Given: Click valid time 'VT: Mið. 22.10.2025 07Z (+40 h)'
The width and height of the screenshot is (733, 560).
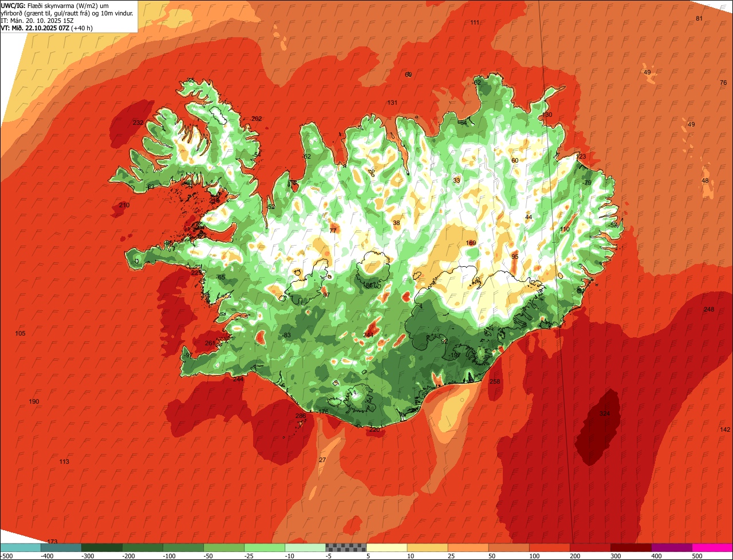Looking at the screenshot, I should pyautogui.click(x=47, y=27).
